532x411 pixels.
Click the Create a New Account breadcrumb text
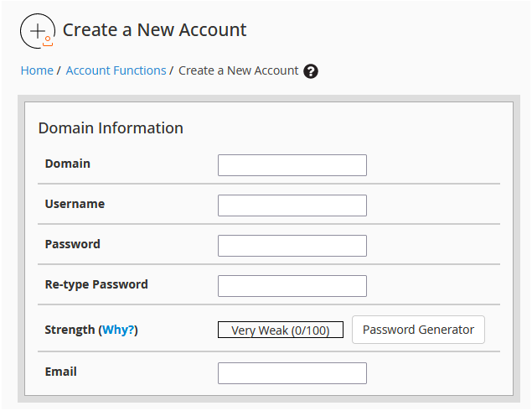pos(239,70)
